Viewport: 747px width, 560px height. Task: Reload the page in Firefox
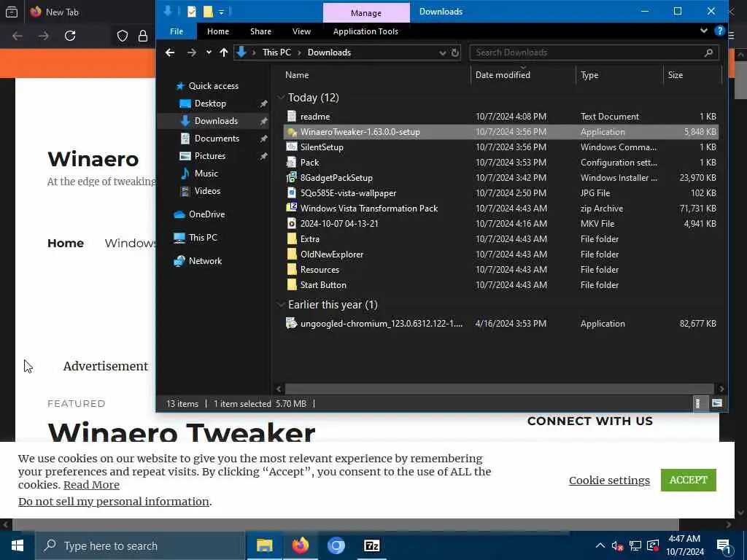[x=70, y=36]
